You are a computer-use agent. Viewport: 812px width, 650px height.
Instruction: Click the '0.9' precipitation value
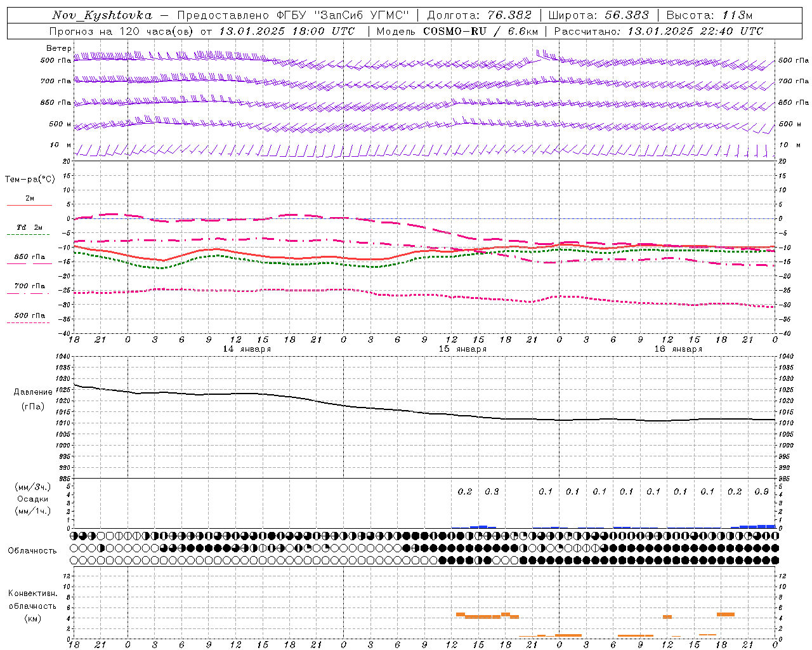762,491
